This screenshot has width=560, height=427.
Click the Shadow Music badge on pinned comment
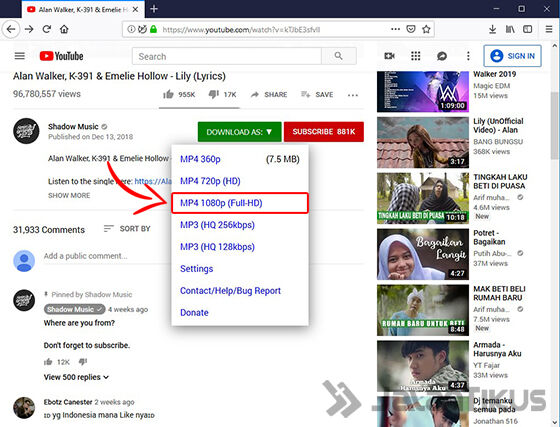tap(74, 309)
